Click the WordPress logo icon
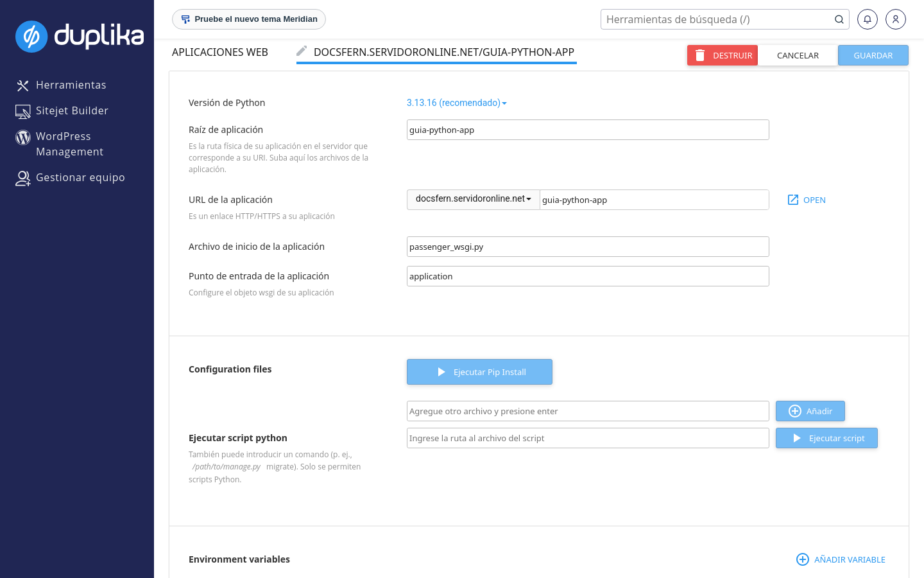 23,137
